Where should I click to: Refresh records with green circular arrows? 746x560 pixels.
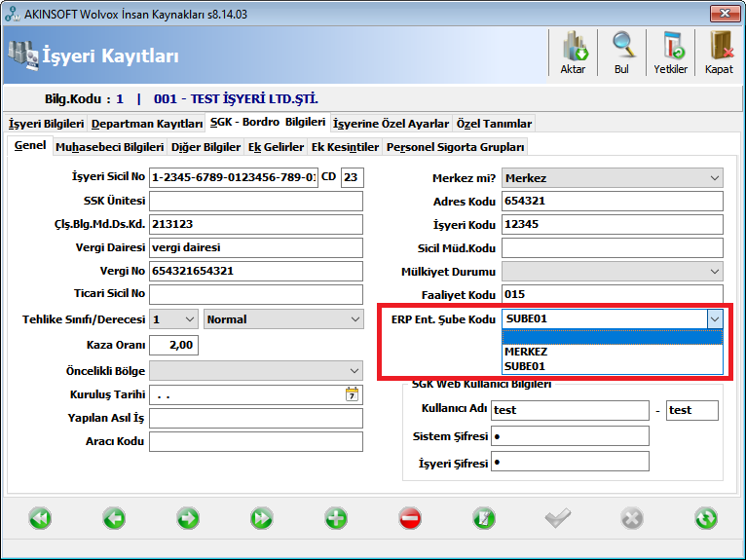tap(705, 518)
